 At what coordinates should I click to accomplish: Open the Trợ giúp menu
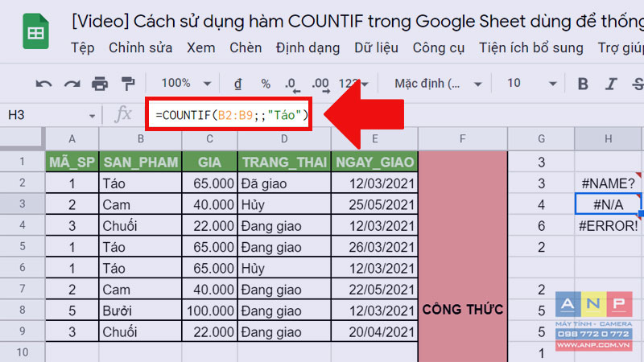(621, 48)
